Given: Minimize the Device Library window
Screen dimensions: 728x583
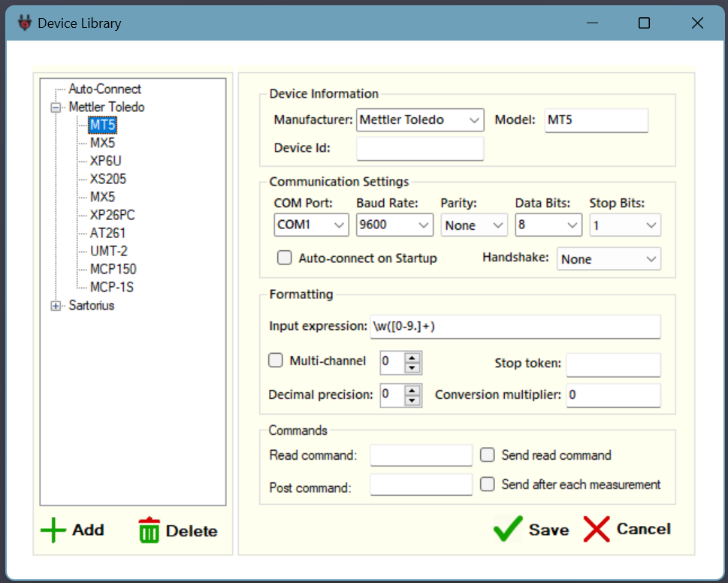Looking at the screenshot, I should pos(592,23).
